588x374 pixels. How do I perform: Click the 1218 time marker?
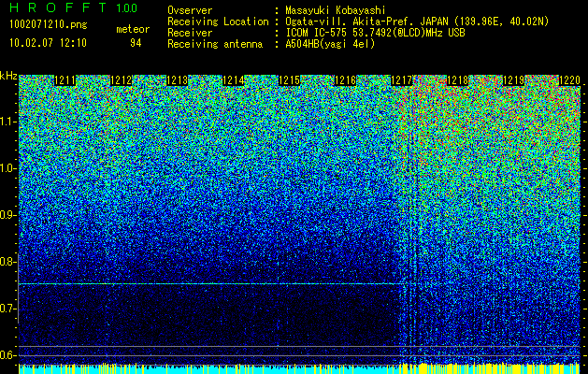[x=458, y=80]
